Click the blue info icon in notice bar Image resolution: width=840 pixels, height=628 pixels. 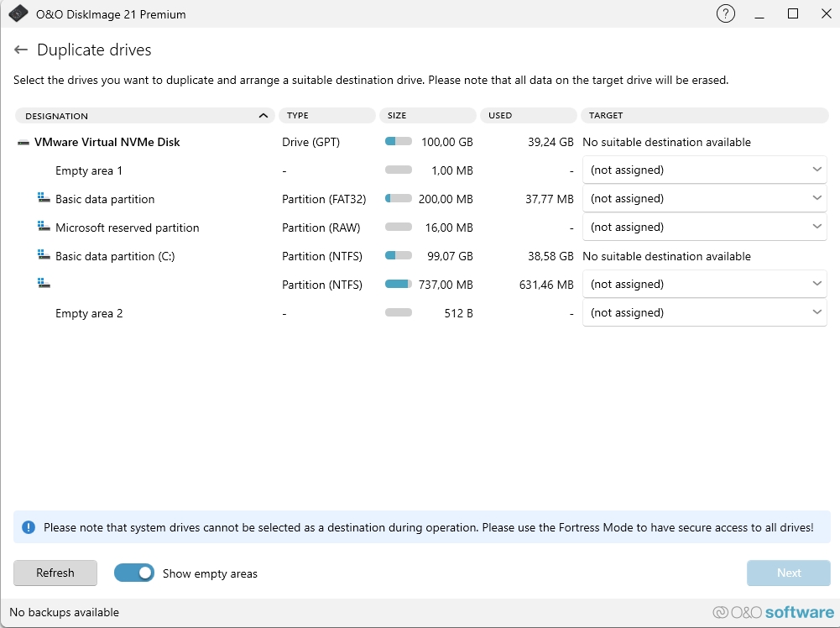tap(29, 527)
